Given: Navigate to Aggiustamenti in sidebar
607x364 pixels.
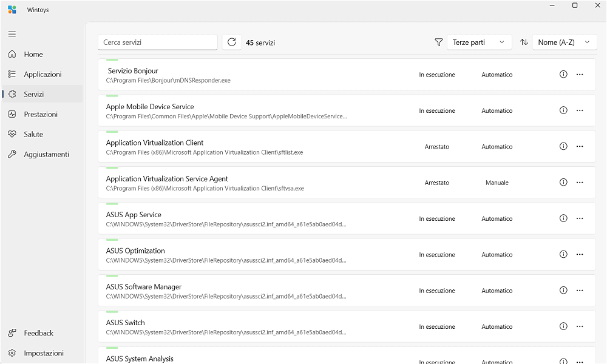Looking at the screenshot, I should coord(46,154).
